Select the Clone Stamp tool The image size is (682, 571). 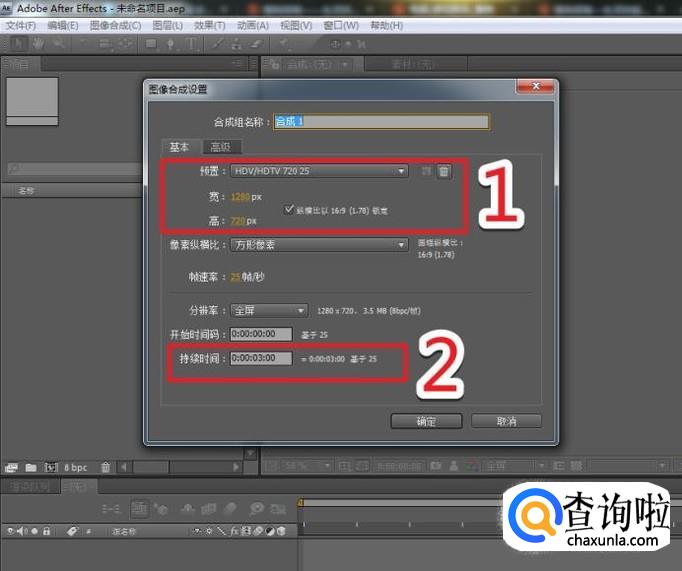[x=237, y=44]
